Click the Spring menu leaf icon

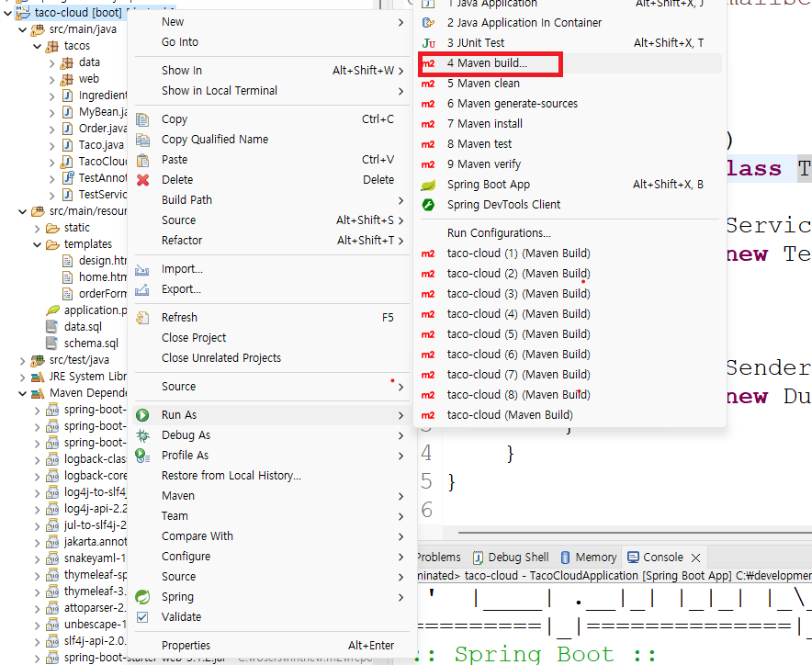point(142,597)
